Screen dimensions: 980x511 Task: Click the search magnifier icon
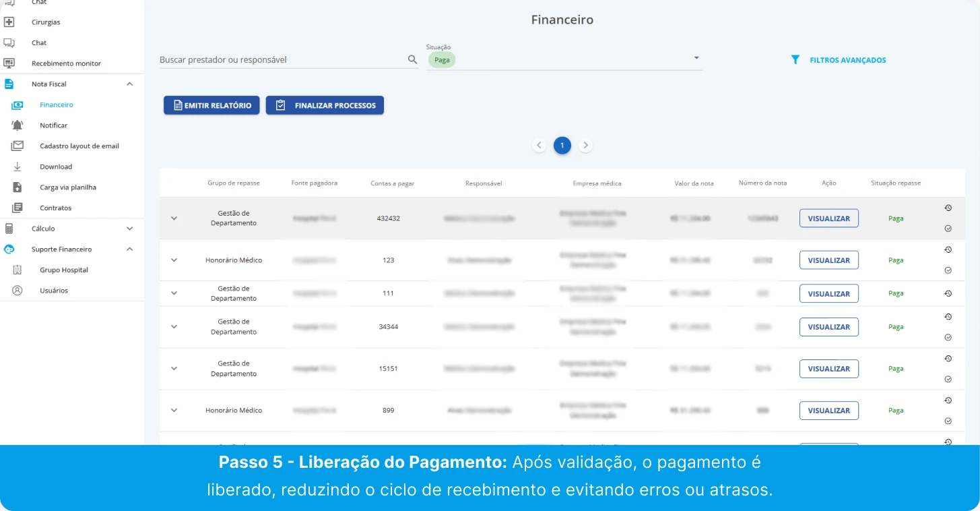coord(412,59)
